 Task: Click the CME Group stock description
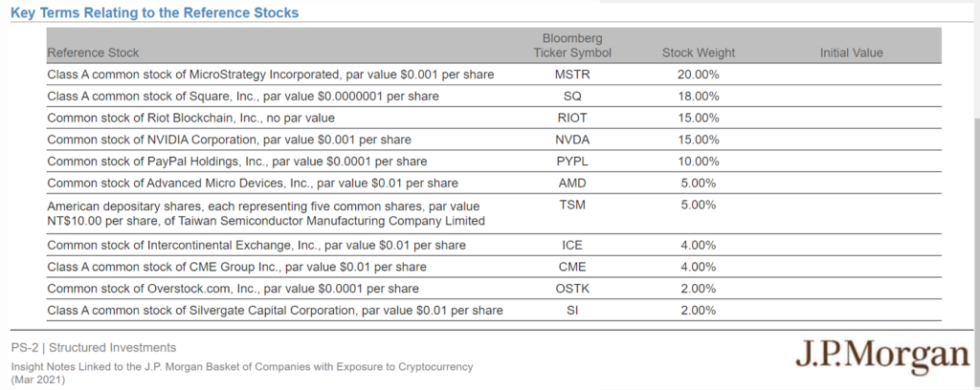[x=236, y=267]
